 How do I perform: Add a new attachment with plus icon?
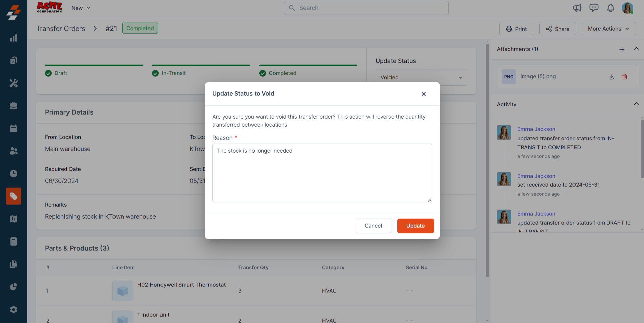click(x=622, y=49)
